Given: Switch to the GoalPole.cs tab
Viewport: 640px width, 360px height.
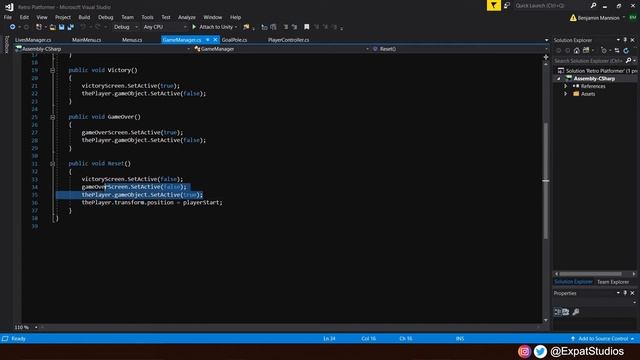Looking at the screenshot, I should tap(234, 40).
